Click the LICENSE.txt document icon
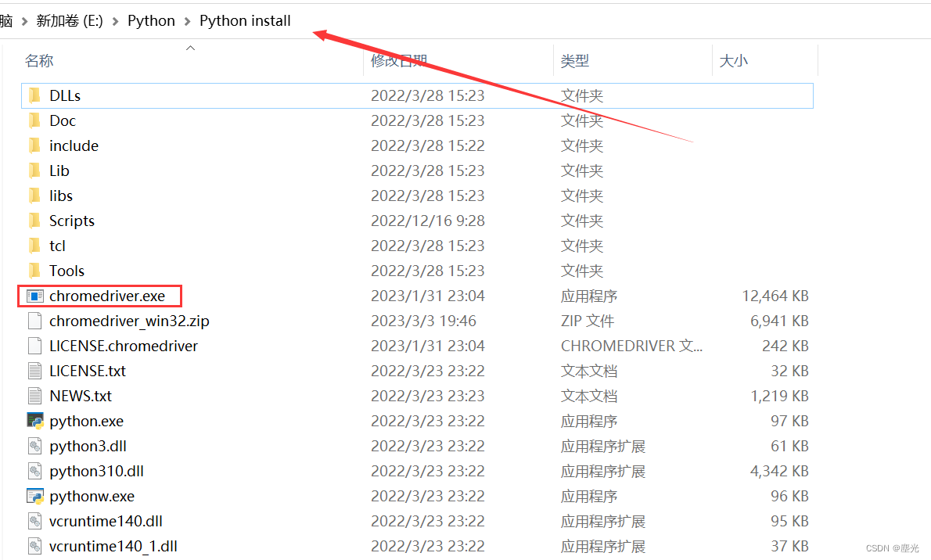Viewport: 931px width, 560px height. [35, 371]
